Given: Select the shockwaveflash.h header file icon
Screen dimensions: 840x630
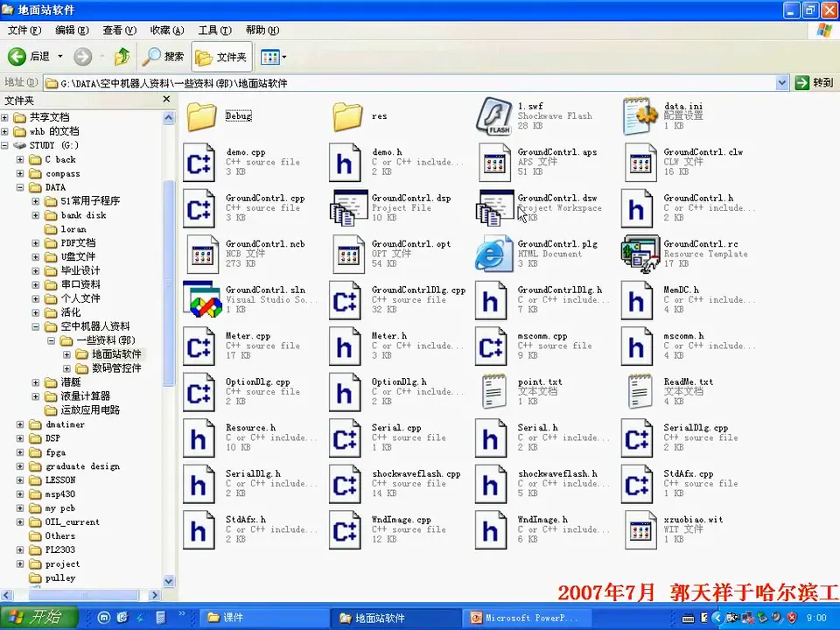Looking at the screenshot, I should click(491, 484).
